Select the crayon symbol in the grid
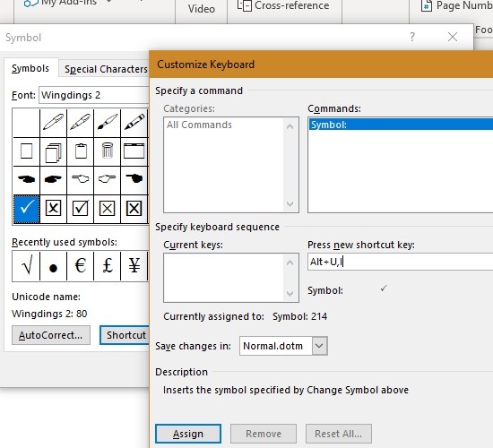The image size is (493, 448). (134, 122)
